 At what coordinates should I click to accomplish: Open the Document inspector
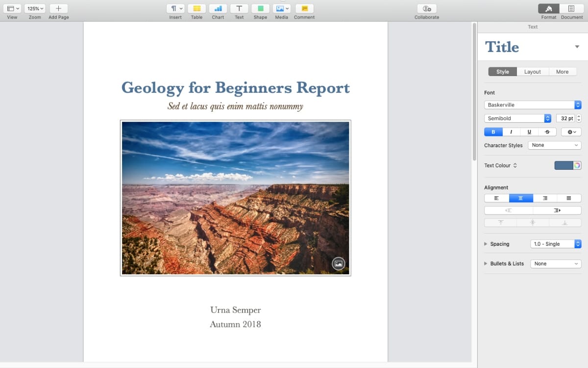pos(571,8)
